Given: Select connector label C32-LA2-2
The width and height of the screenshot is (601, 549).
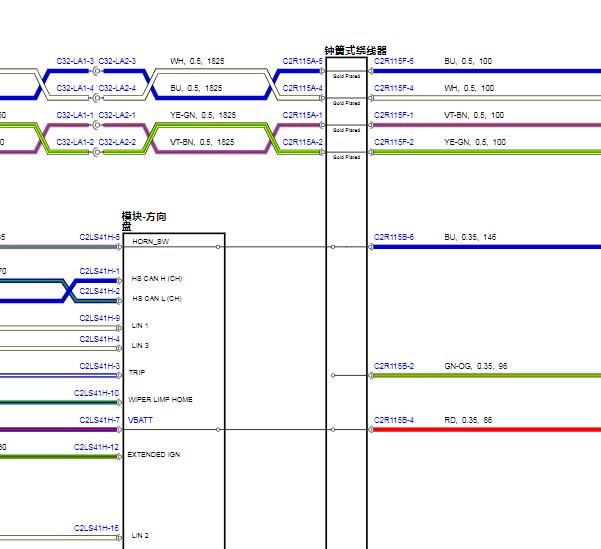Looking at the screenshot, I should point(117,142).
